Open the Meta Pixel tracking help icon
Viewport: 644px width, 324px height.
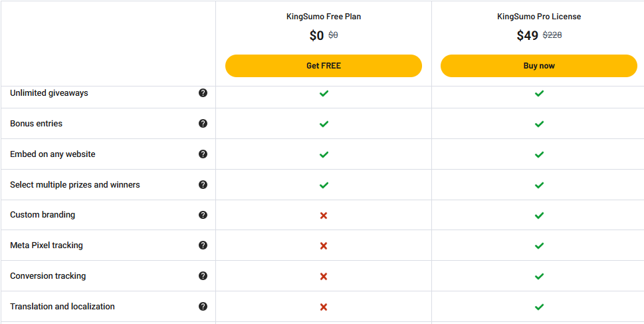(203, 245)
